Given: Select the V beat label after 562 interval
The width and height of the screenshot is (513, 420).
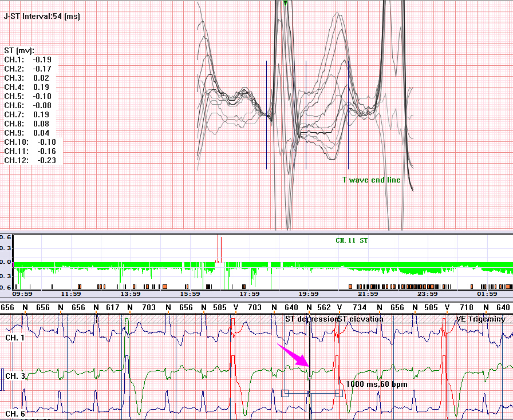Looking at the screenshot, I should pos(340,307).
